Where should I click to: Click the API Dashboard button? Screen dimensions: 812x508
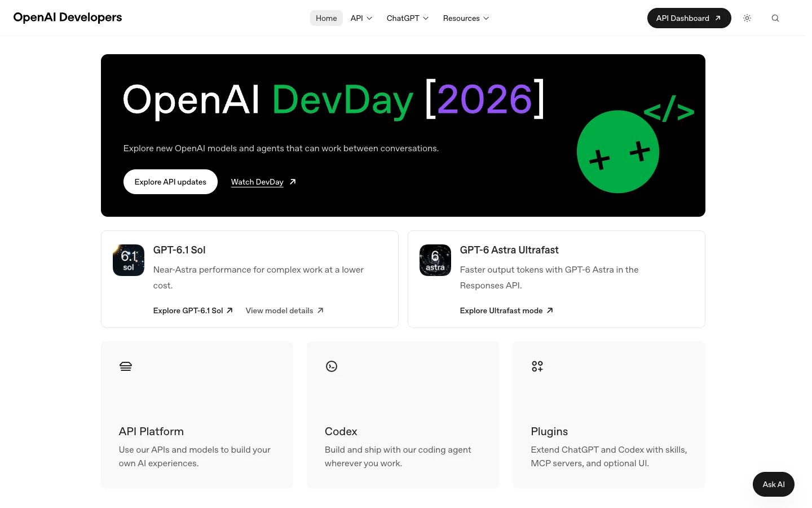(689, 18)
